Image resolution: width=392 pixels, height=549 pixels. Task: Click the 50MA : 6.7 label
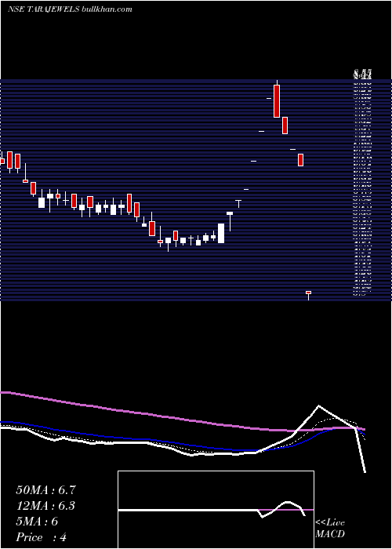45,490
